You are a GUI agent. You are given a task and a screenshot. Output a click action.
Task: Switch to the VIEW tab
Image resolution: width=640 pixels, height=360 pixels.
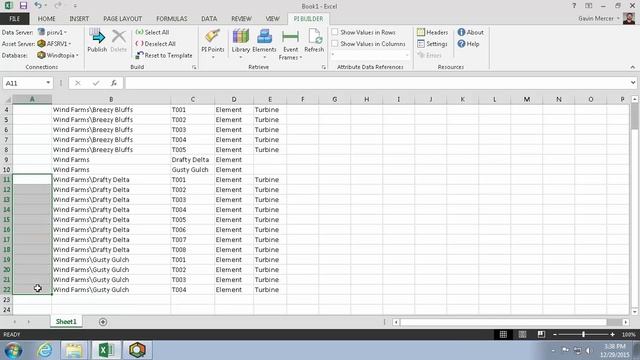pos(272,19)
